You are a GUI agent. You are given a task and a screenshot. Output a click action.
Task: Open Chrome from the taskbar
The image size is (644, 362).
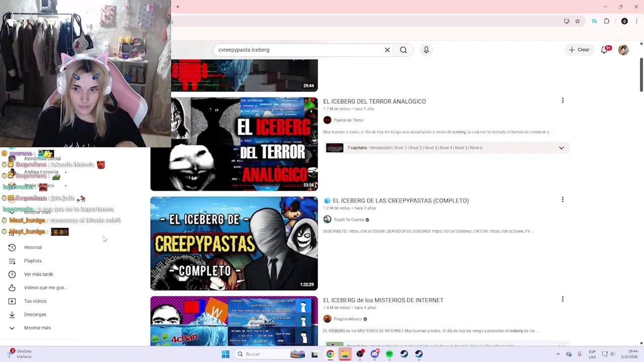coord(330,354)
